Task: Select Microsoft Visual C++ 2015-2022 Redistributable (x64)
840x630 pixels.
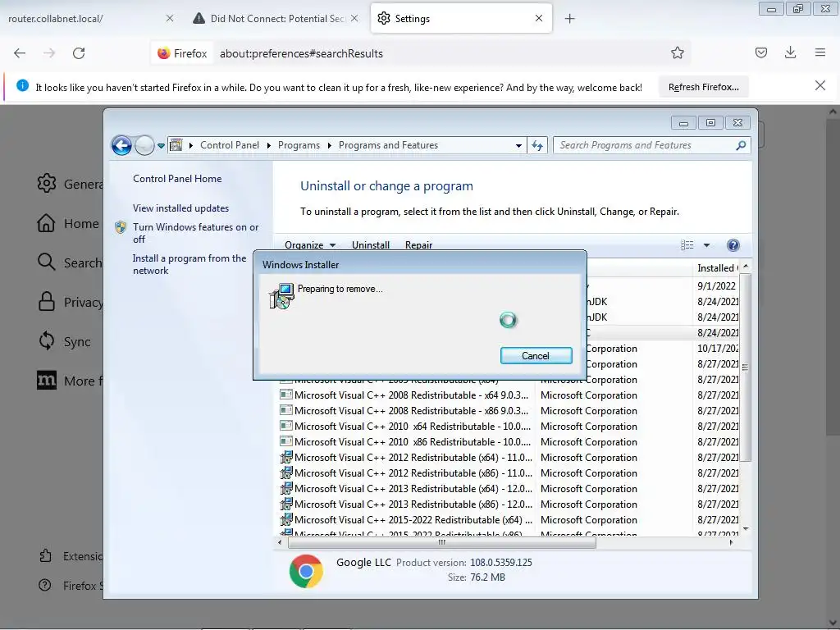Action: 411,519
